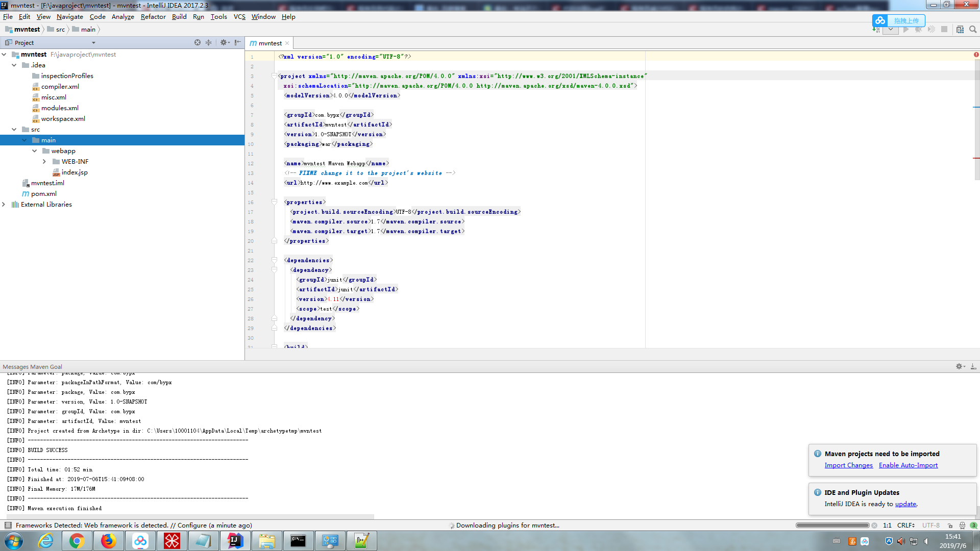Expand the WEB-INF folder
The image size is (980, 551).
(x=44, y=162)
